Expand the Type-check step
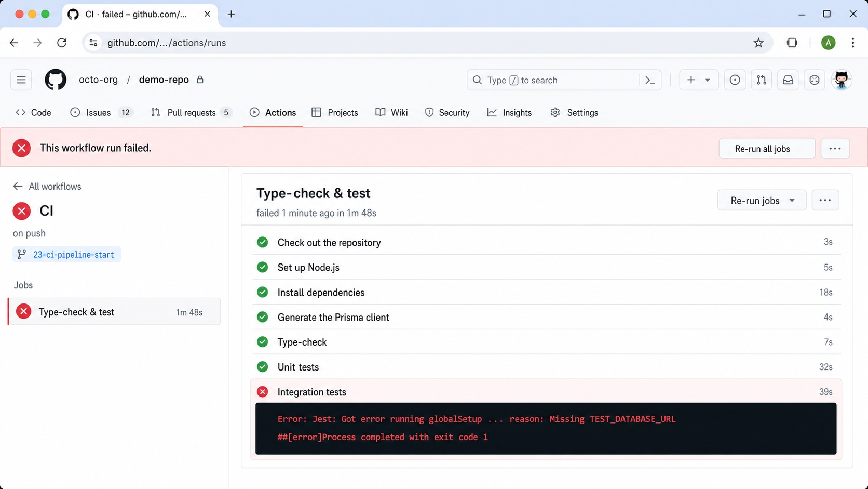This screenshot has height=489, width=868. point(546,342)
